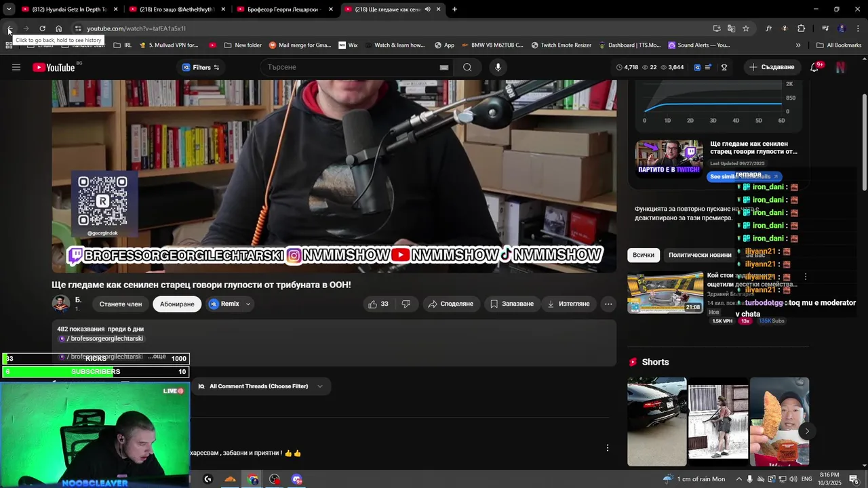The image size is (868, 488).
Task: Open All Comment Threads filter dropdown
Action: tap(262, 386)
